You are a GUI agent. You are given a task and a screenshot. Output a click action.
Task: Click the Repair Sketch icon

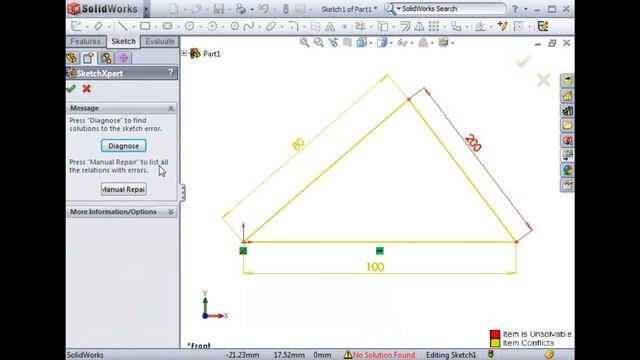pyautogui.click(x=502, y=26)
